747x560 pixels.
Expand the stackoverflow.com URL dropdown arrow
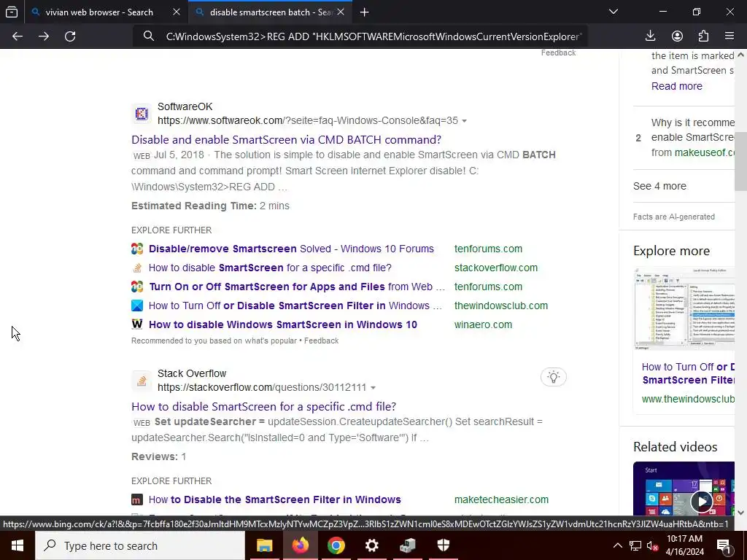(x=373, y=388)
